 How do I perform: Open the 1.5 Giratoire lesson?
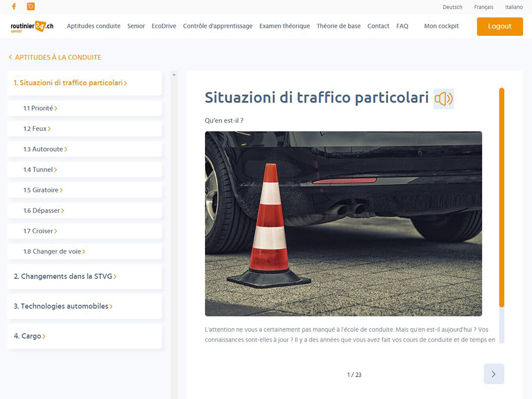tap(43, 190)
